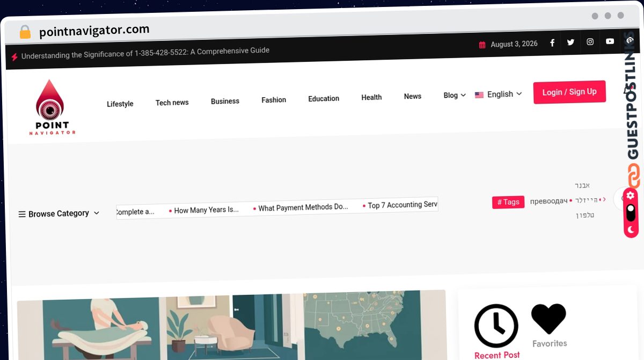The height and width of the screenshot is (360, 644).
Task: Open the Twitter social icon
Action: pos(570,42)
